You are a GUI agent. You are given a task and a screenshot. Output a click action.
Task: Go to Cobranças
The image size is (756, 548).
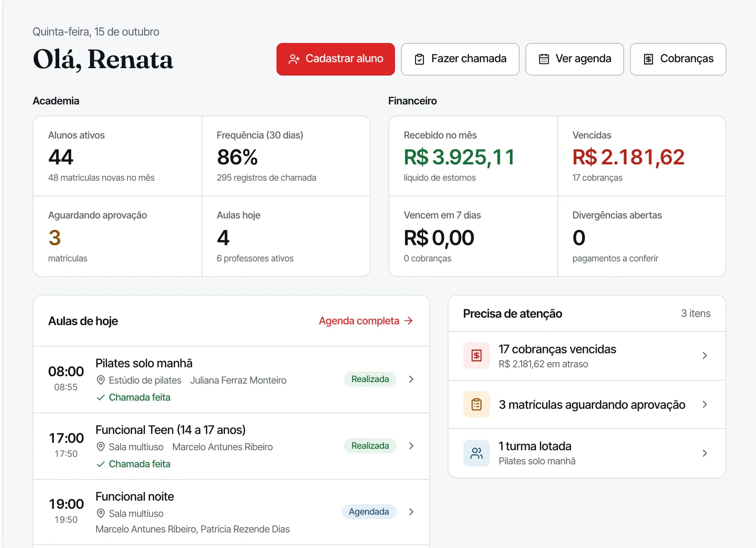point(678,59)
